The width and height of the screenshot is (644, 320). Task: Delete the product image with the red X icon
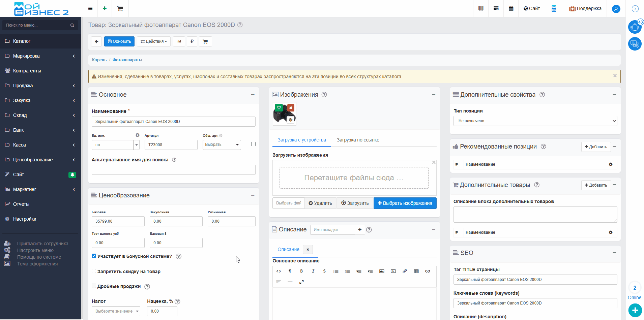coord(291,108)
